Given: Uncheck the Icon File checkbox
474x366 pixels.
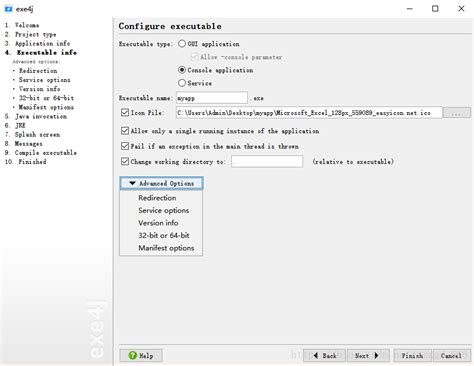Looking at the screenshot, I should tap(125, 112).
